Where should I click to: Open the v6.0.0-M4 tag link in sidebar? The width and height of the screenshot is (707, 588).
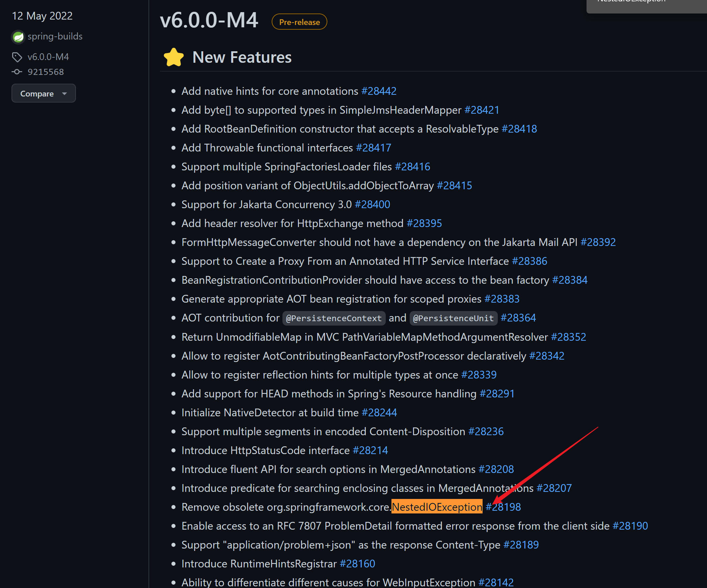pyautogui.click(x=48, y=57)
